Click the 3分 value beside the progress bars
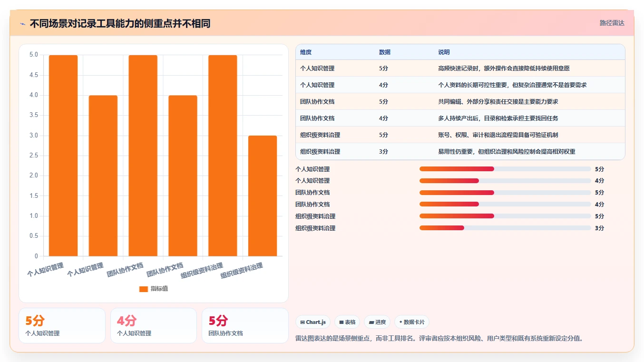Screen dimensions: 644x362 [599, 228]
